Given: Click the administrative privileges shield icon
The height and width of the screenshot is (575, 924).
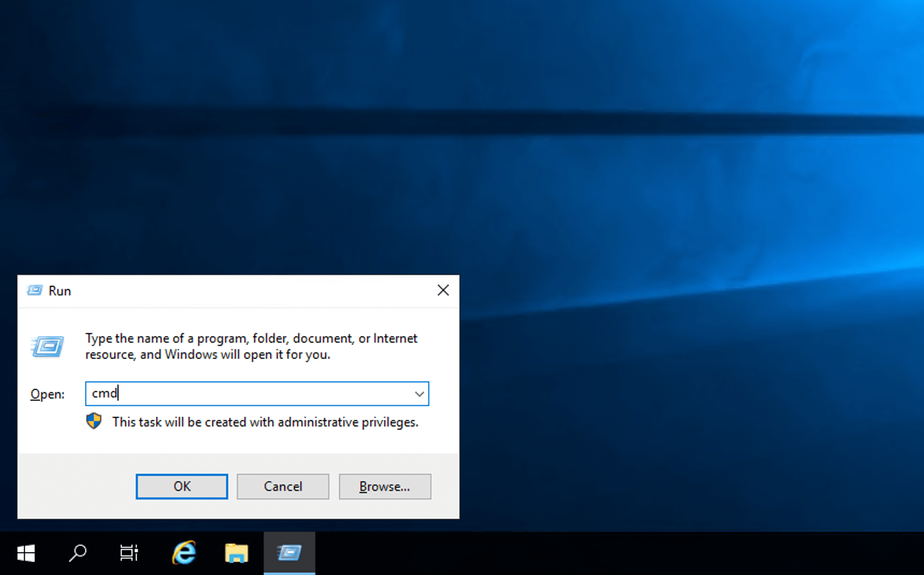Looking at the screenshot, I should click(x=94, y=421).
